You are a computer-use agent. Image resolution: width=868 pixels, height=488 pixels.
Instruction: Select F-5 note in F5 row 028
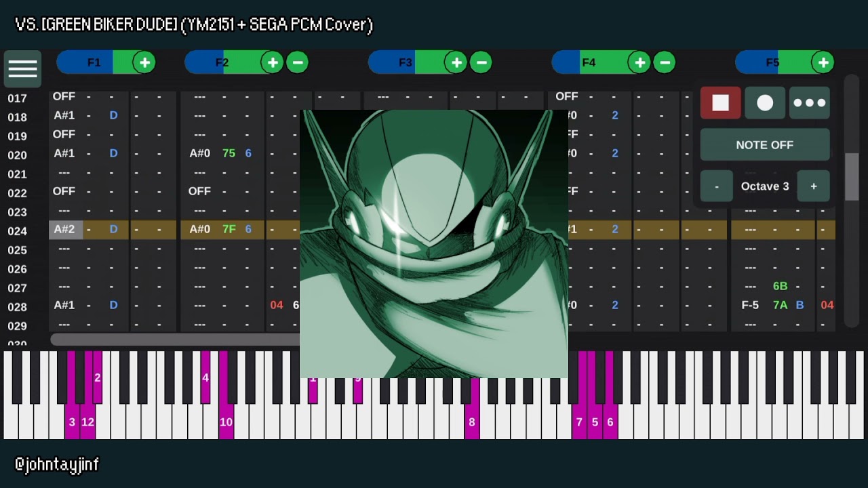click(750, 306)
